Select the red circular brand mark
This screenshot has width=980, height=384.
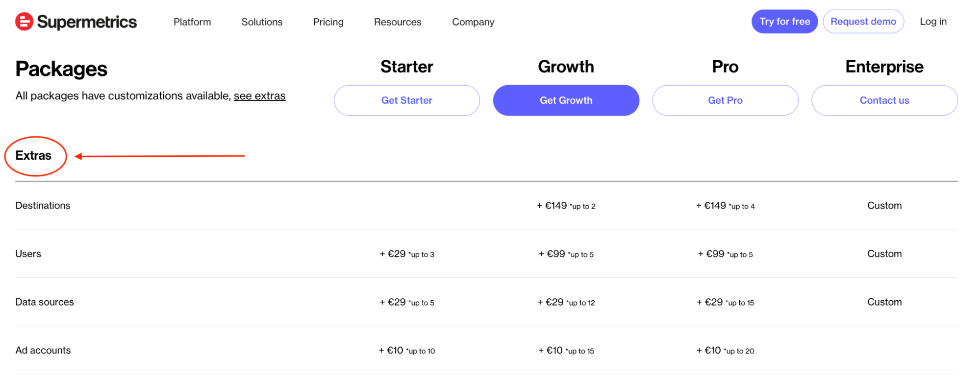click(x=24, y=21)
